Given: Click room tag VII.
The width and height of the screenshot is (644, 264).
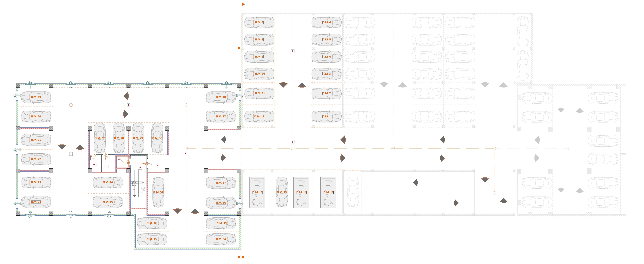Looking at the screenshot, I should 106,166.
